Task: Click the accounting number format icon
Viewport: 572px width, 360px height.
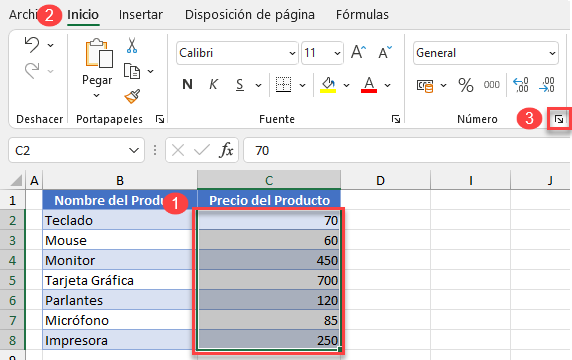Action: click(x=425, y=85)
